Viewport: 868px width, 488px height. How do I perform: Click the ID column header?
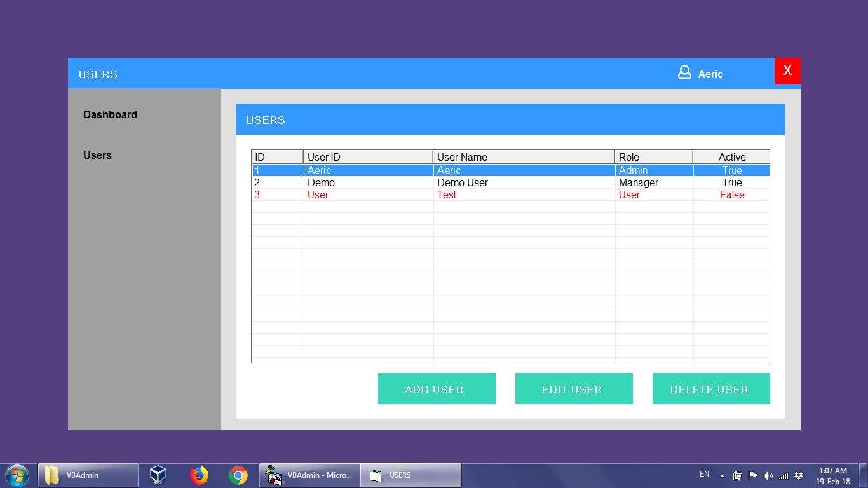(278, 157)
